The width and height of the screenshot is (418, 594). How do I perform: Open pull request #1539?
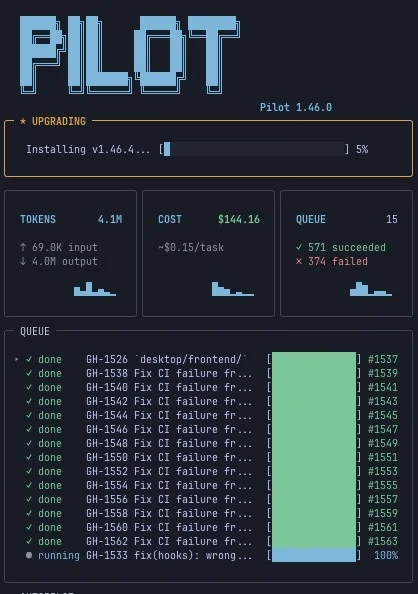click(x=383, y=373)
